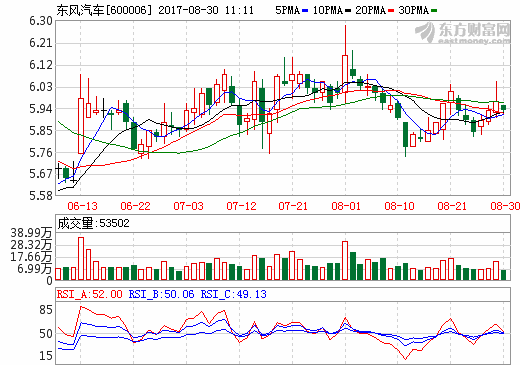Click the 17.66万 volume axis label
This screenshot has height=365, width=520.
coord(31,257)
